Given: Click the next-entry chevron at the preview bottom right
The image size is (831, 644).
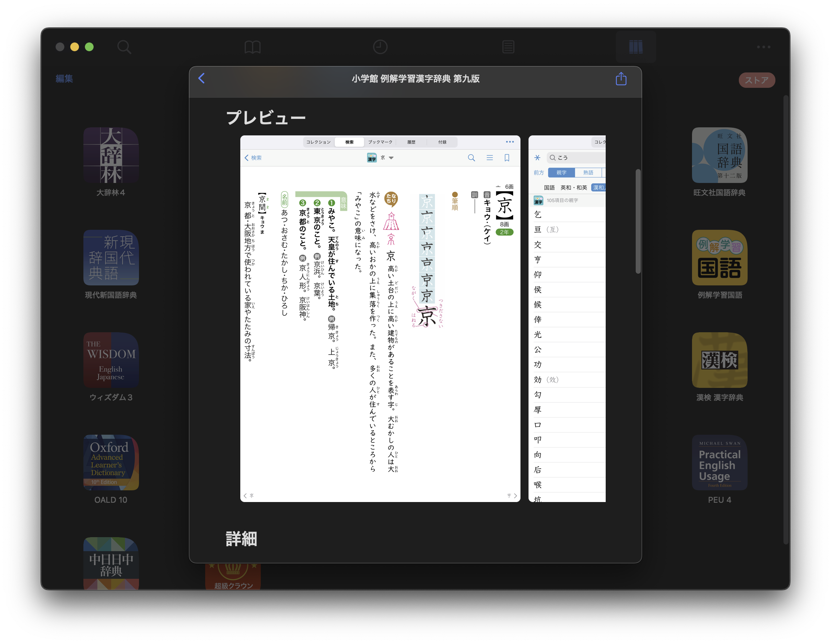Looking at the screenshot, I should [515, 495].
